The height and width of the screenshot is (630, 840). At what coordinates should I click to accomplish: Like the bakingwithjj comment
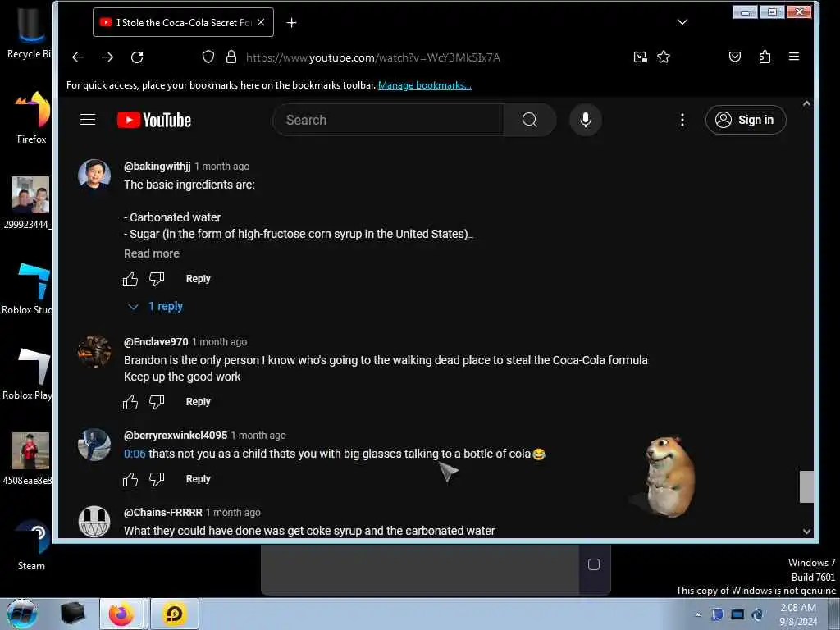click(x=130, y=279)
